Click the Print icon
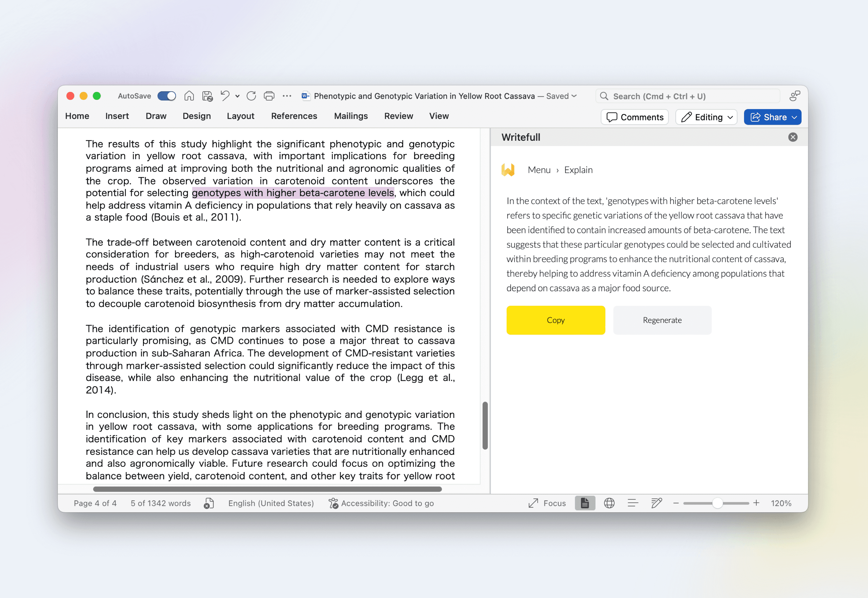This screenshot has width=868, height=598. coord(269,96)
